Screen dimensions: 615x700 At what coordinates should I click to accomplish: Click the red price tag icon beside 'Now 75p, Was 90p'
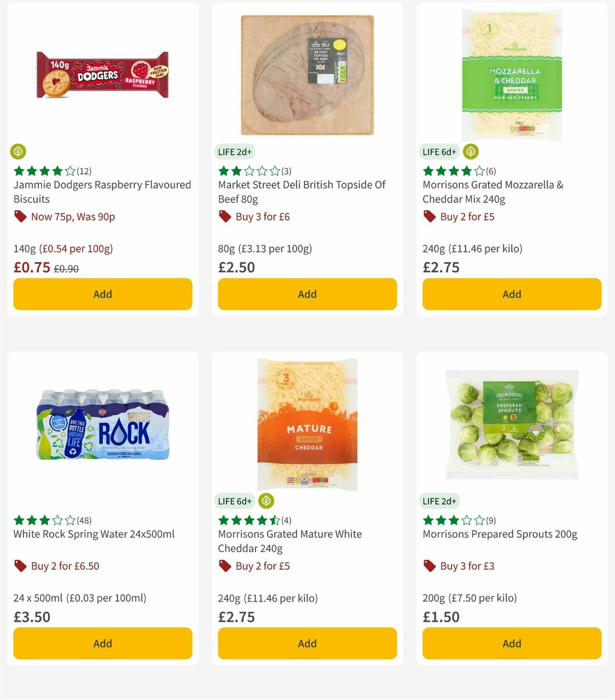click(20, 217)
